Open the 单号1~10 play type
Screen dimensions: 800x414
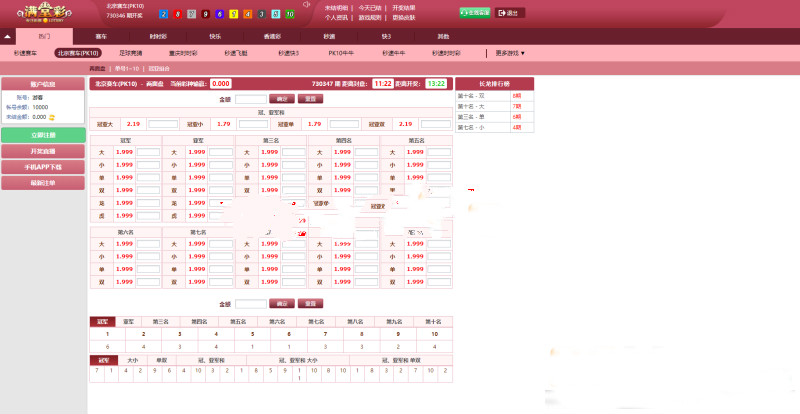point(127,68)
